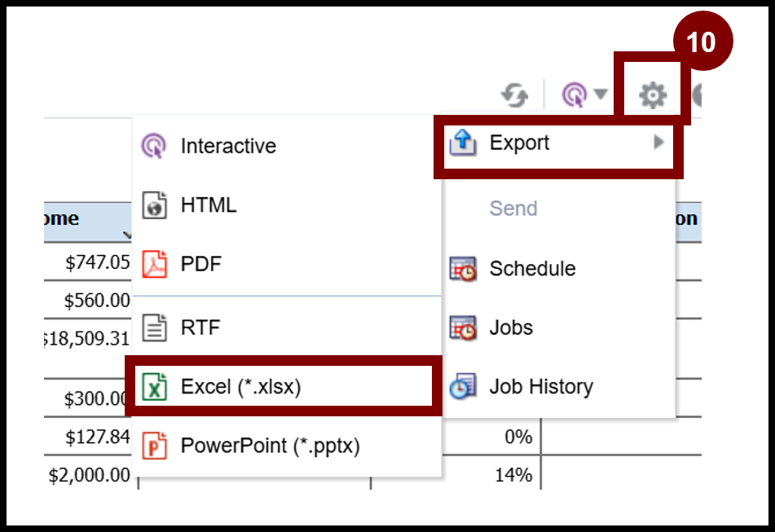
Task: Click the Export upload icon
Action: click(x=463, y=143)
